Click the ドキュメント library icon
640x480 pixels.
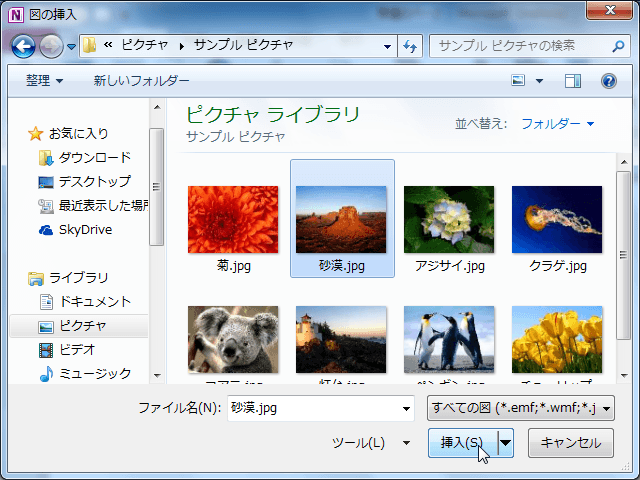point(46,302)
